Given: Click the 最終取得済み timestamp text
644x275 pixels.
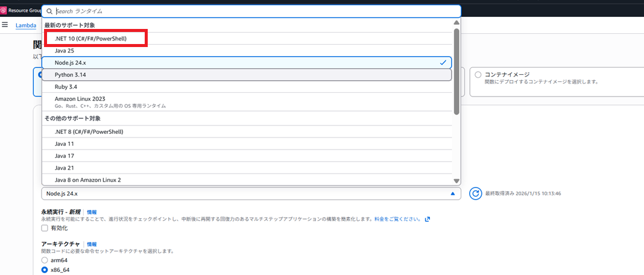Looking at the screenshot, I should [523, 193].
